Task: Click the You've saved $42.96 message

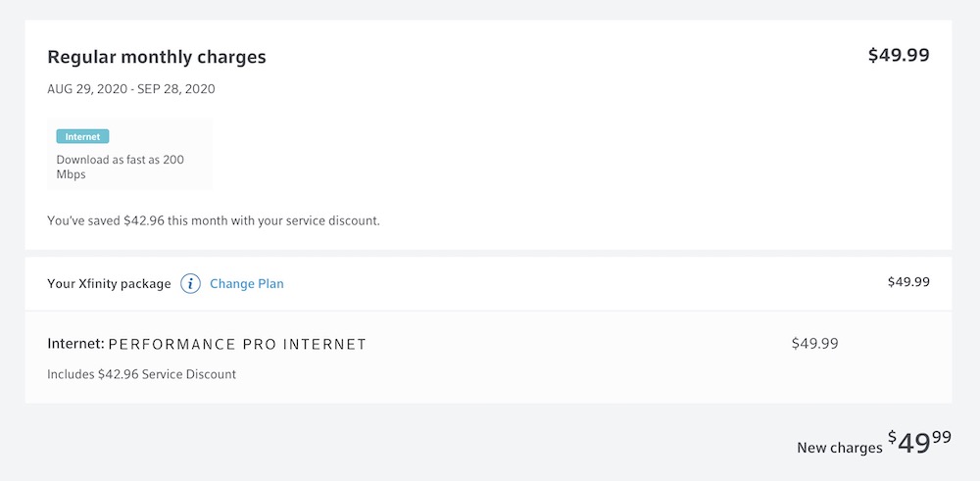Action: [x=214, y=220]
